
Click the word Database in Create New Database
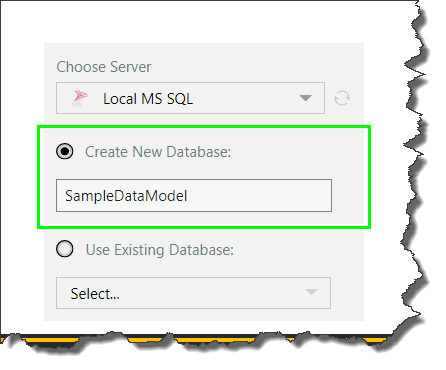(199, 152)
